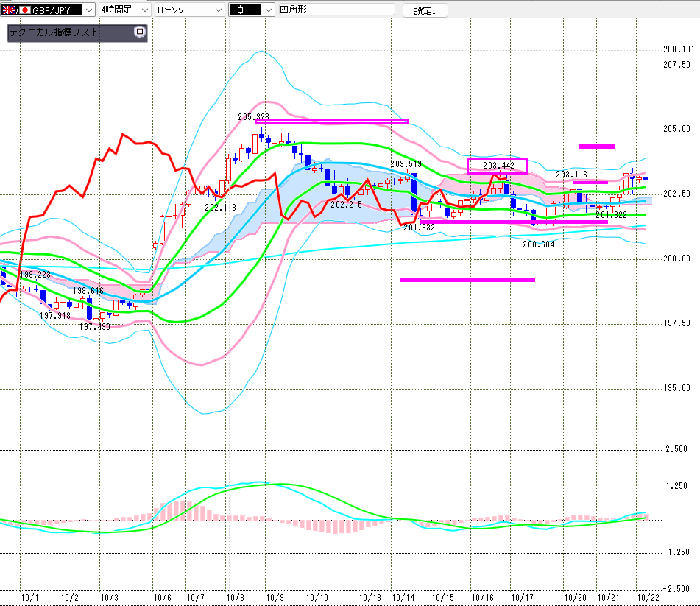Expand the 4時間足 timeframe dropdown
The height and width of the screenshot is (606, 700).
click(144, 10)
